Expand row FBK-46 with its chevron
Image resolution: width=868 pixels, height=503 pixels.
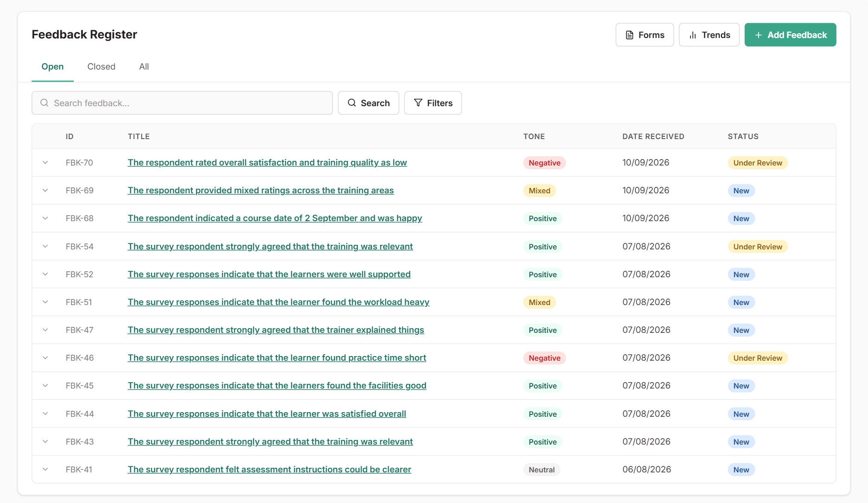click(45, 358)
